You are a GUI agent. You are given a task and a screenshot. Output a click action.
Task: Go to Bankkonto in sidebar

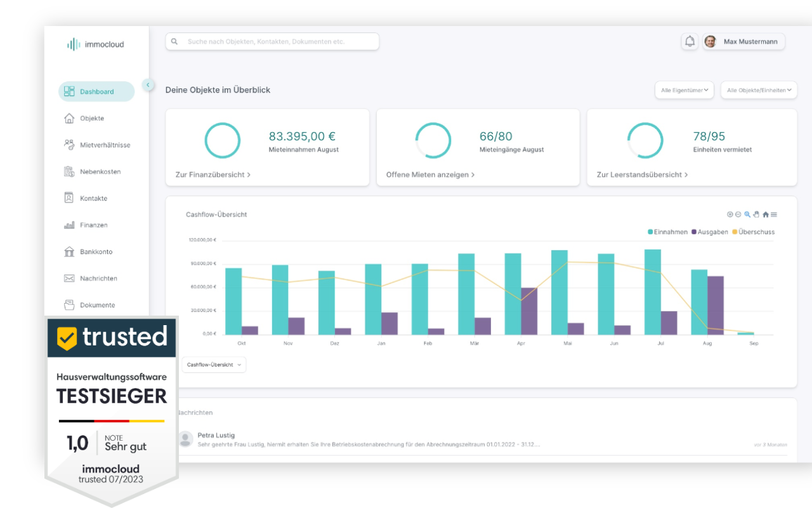tap(96, 251)
